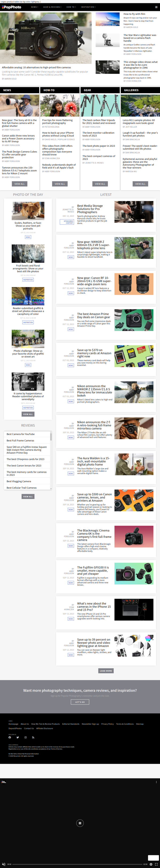Open the Twitter icon in footer
The height and width of the screenshot is (868, 160).
pos(18,737)
